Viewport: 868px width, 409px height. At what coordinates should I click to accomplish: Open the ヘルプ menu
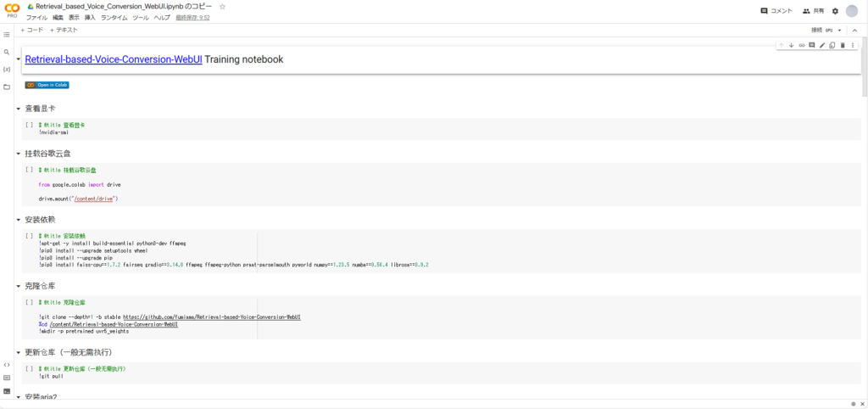coord(162,18)
